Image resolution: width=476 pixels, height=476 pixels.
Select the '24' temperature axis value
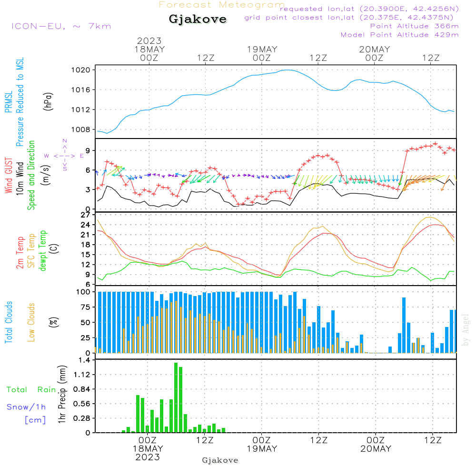[86, 225]
